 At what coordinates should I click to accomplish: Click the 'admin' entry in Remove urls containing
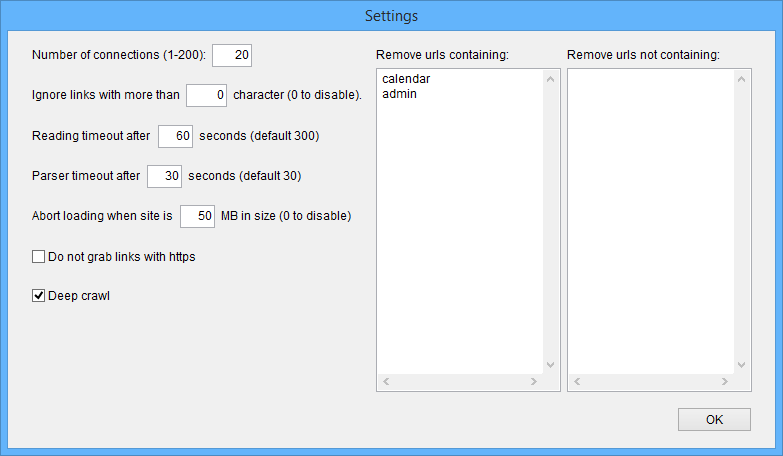click(x=398, y=93)
